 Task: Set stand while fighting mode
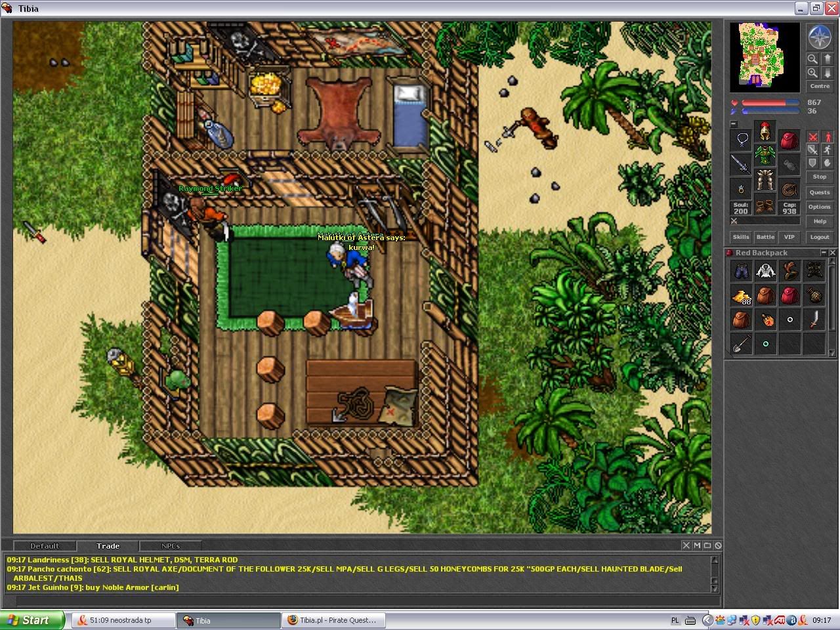click(x=827, y=137)
